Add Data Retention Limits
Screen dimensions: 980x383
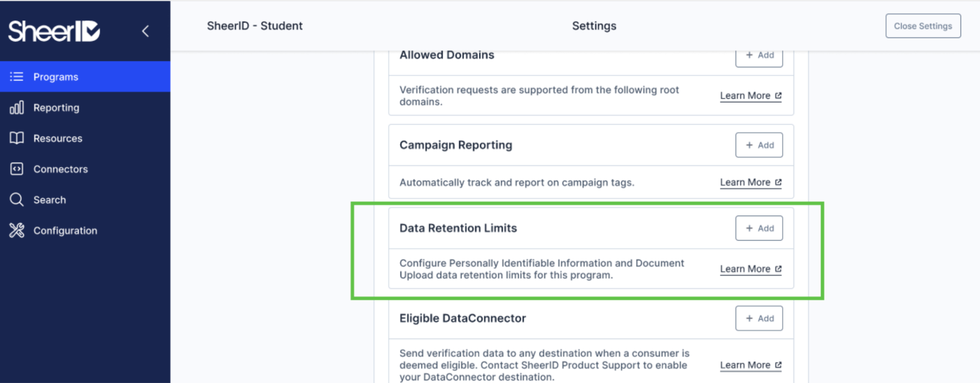[x=759, y=228]
